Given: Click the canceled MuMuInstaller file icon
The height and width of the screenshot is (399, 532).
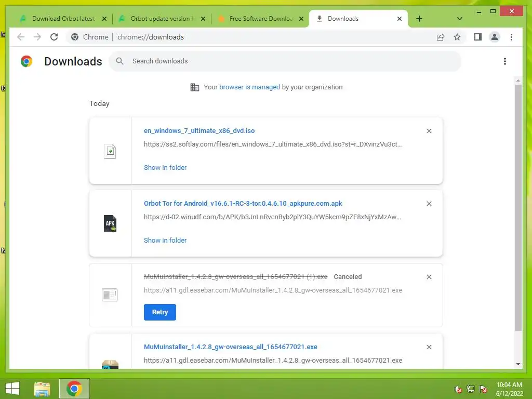Looking at the screenshot, I should point(110,295).
